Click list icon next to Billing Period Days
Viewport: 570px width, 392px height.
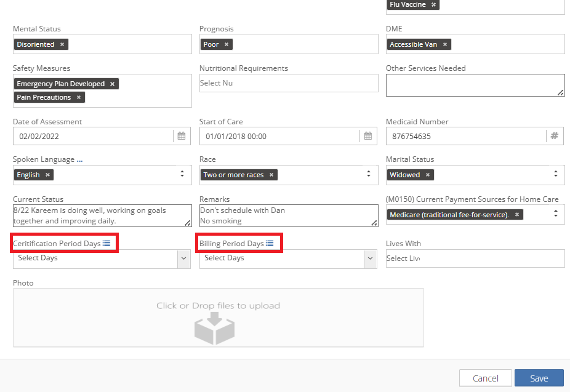click(x=270, y=244)
